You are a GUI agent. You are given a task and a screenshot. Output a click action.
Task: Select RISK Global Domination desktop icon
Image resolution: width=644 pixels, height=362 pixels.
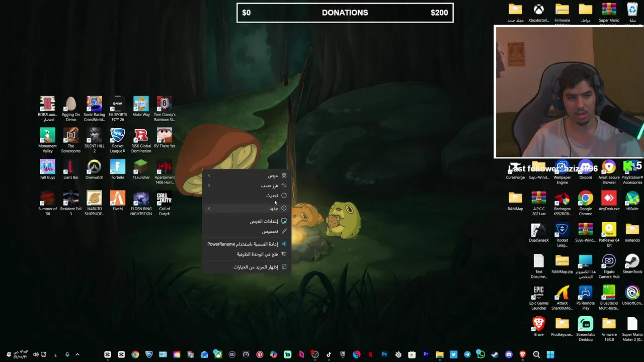141,140
